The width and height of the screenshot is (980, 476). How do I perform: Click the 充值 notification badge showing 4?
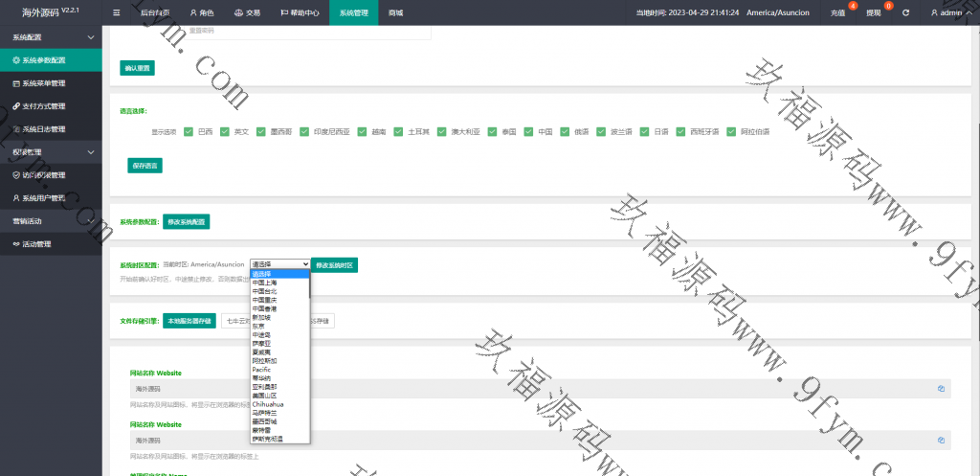pyautogui.click(x=853, y=7)
